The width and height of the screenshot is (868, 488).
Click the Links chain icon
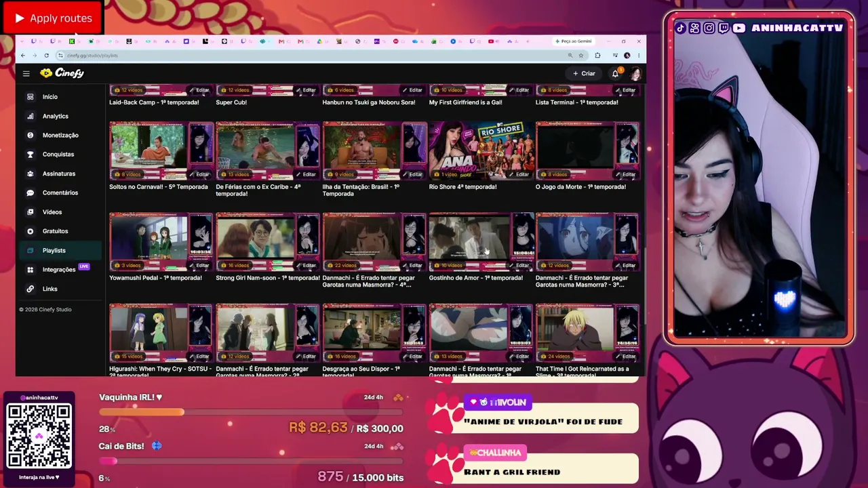coord(30,289)
